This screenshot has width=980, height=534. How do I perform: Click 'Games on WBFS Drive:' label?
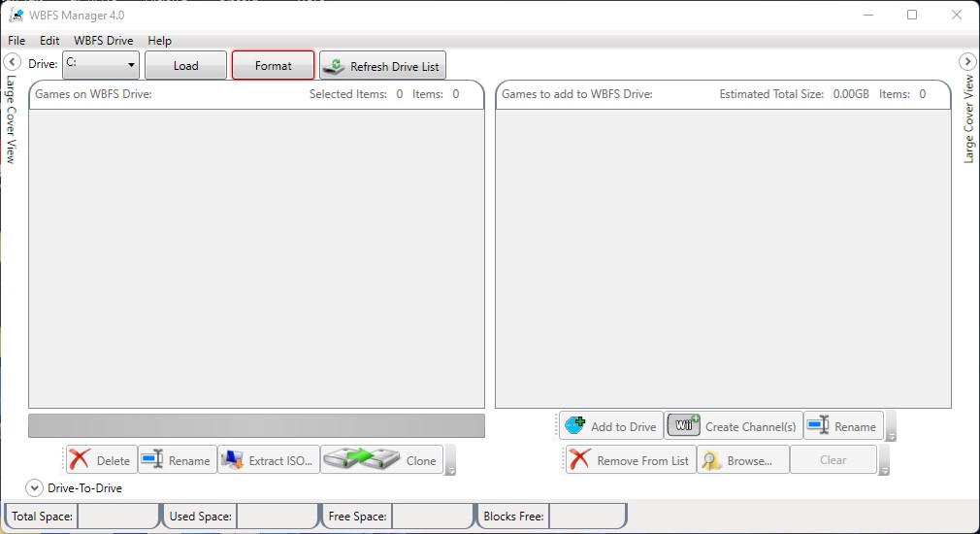pos(93,94)
